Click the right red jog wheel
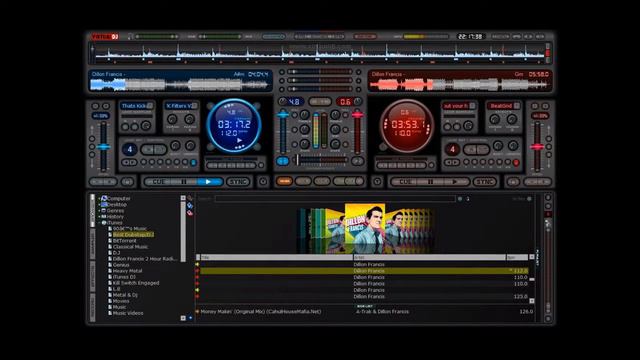This screenshot has width=640, height=360. tap(407, 125)
